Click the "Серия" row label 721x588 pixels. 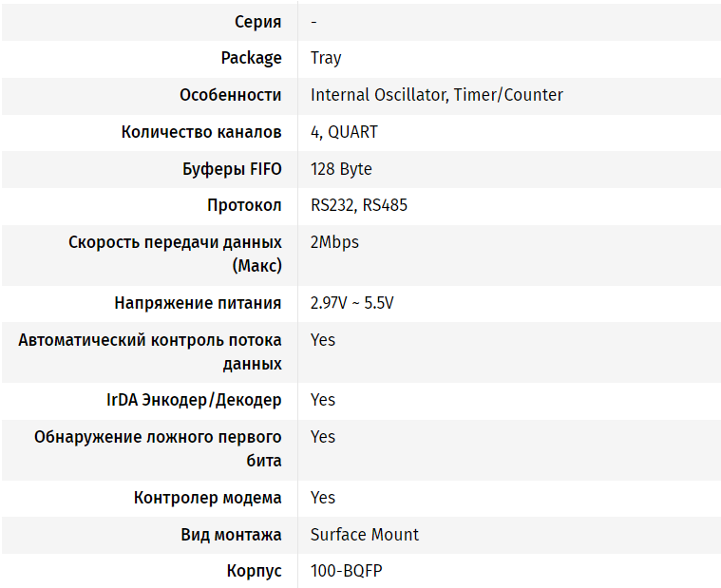(x=257, y=21)
